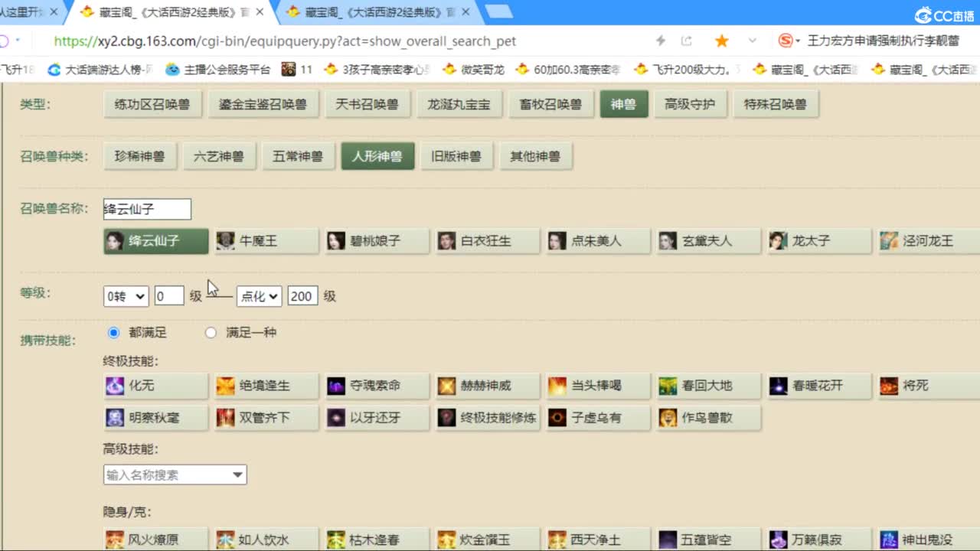Choose the 以牙还牙 ultimate skill

pos(376,418)
